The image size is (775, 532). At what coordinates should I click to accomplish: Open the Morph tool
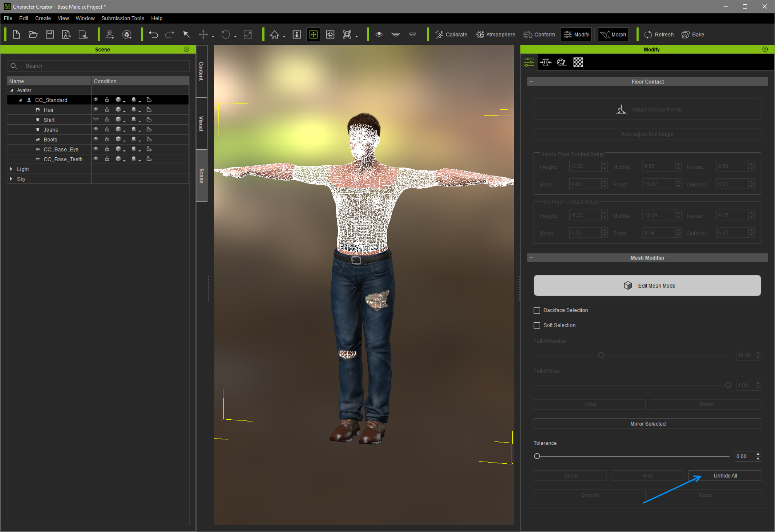click(x=613, y=34)
